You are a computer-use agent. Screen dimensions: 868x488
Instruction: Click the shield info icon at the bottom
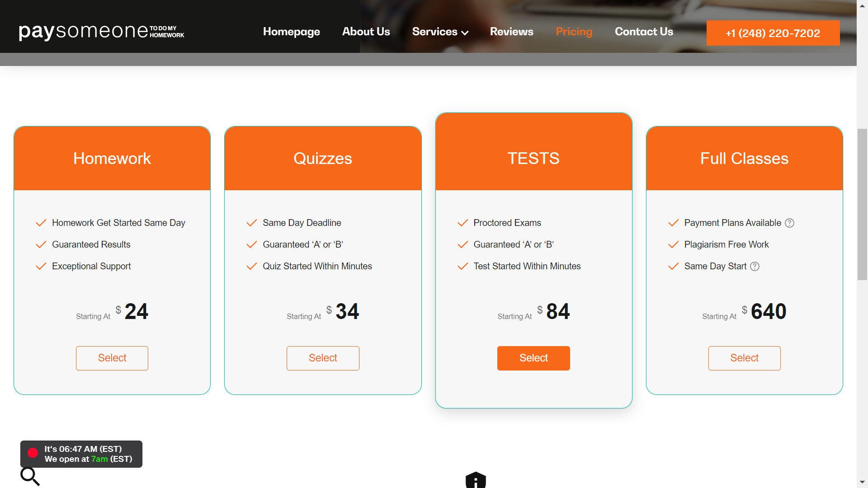pos(476,480)
